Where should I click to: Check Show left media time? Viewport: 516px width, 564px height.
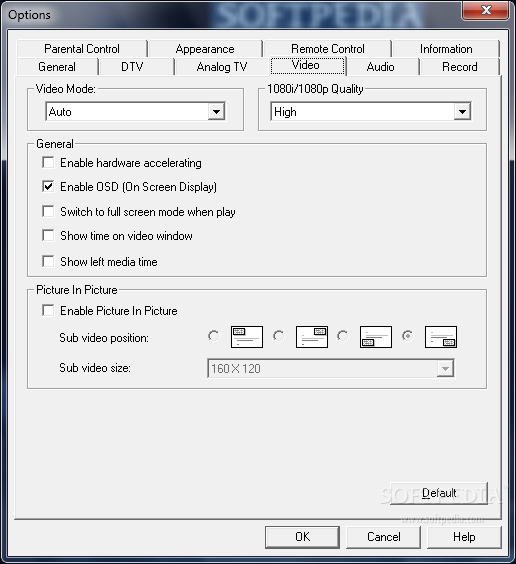(48, 261)
